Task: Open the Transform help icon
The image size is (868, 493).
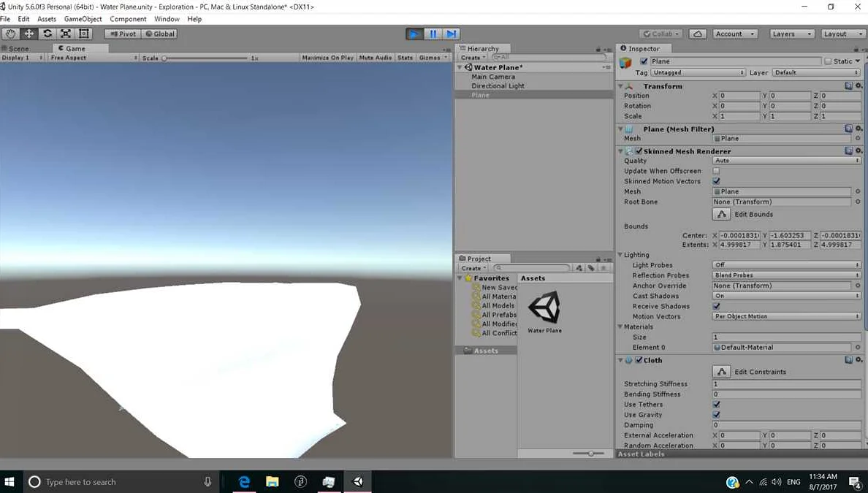Action: point(848,85)
